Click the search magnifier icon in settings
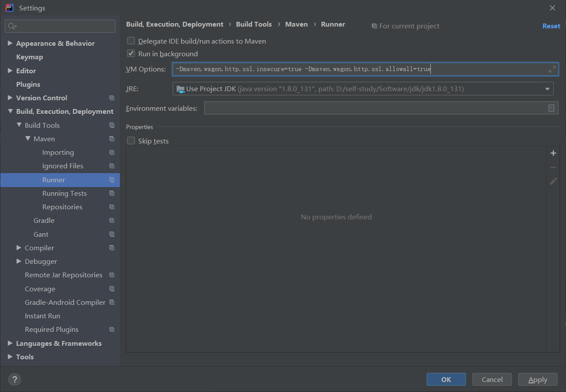 [x=12, y=26]
